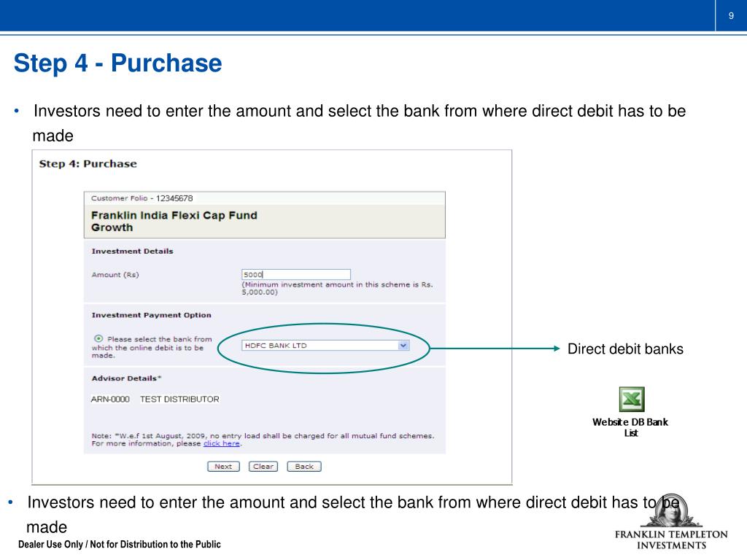Click the 'Franklin India Flexi Cap Fund' heading
747x560 pixels.
[x=174, y=215]
